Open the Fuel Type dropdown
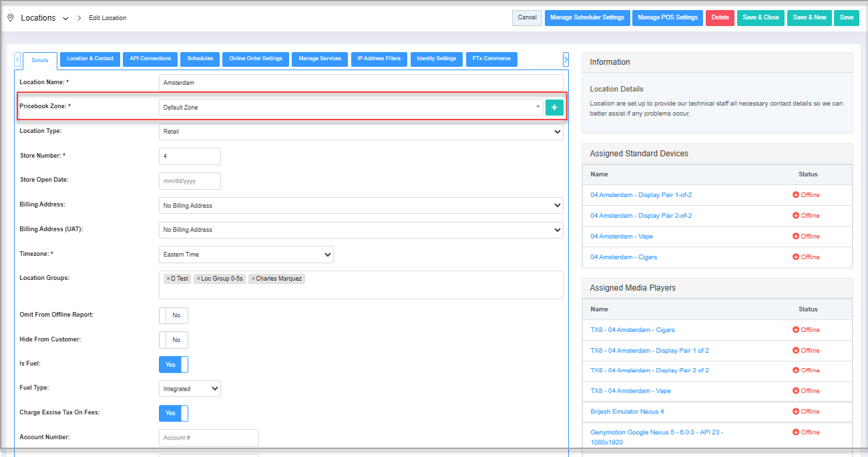Viewport: 868px width, 457px height. [190, 389]
